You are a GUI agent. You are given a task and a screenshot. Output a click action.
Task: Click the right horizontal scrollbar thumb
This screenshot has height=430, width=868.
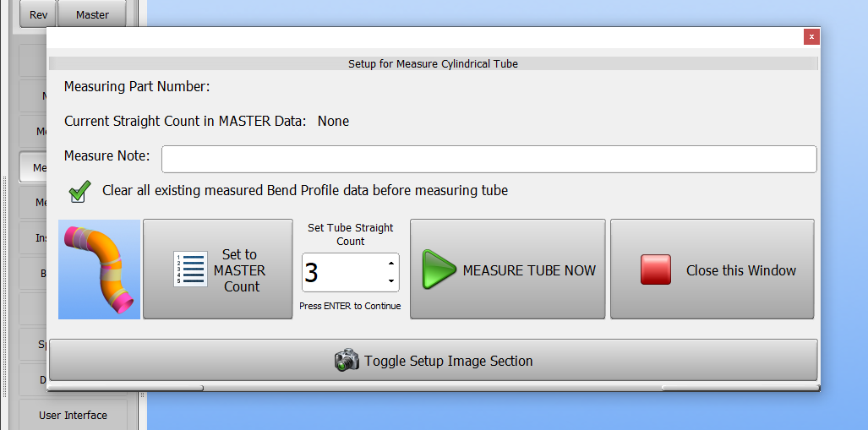click(740, 388)
